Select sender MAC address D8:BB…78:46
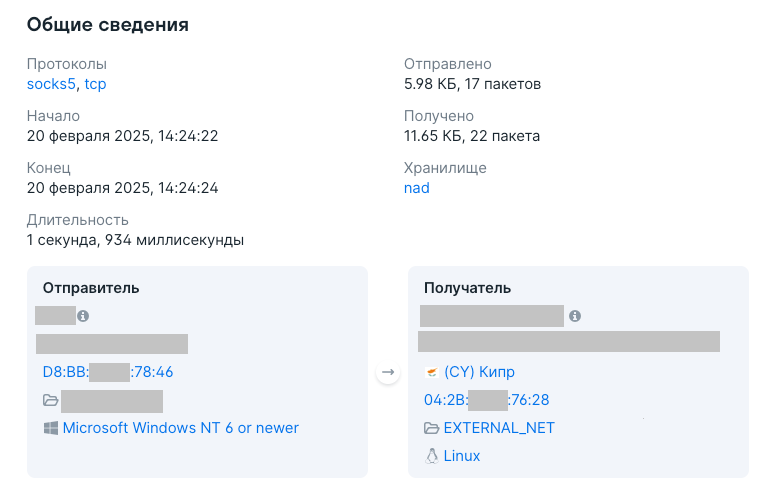Viewport: 763px width, 493px height. pos(108,372)
